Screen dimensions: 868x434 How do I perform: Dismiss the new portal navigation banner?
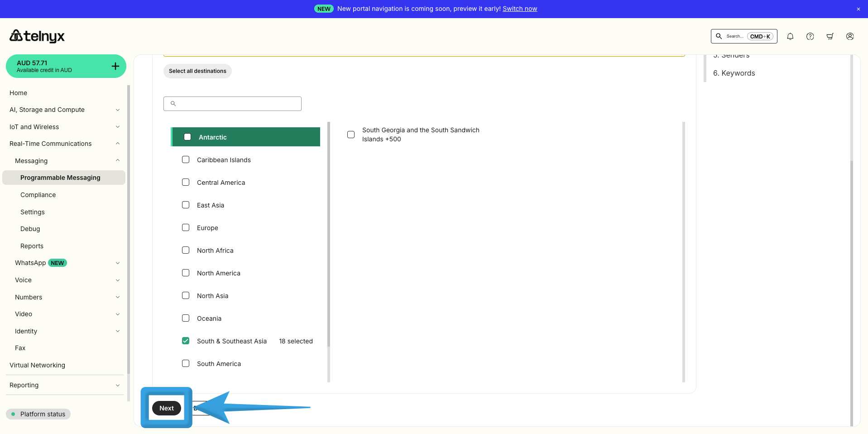(858, 9)
